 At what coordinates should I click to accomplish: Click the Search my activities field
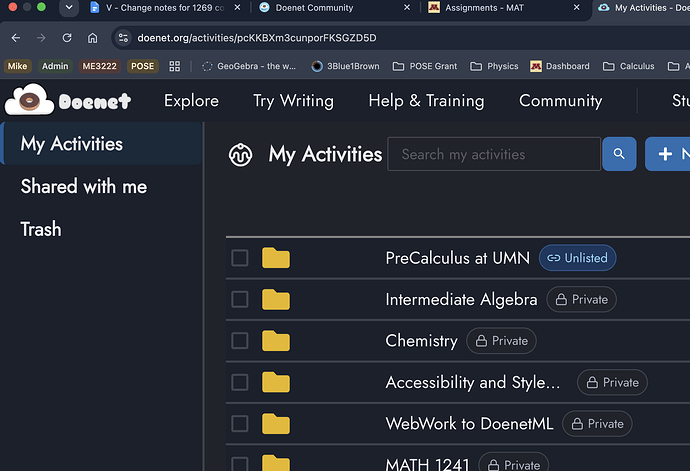click(x=494, y=154)
